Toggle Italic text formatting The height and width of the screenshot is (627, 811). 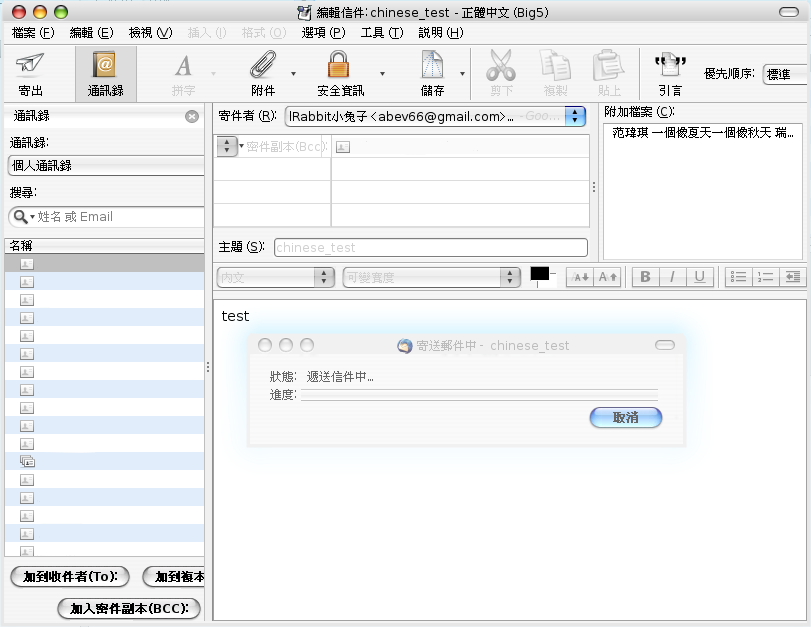tap(672, 277)
